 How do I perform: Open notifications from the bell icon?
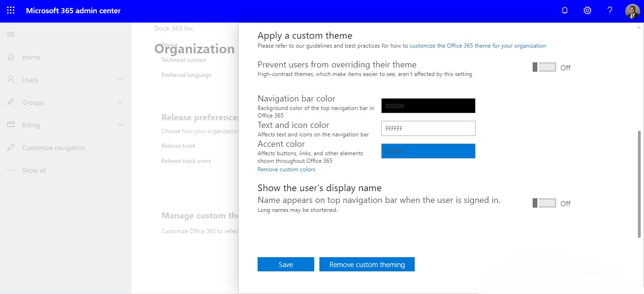pyautogui.click(x=564, y=10)
